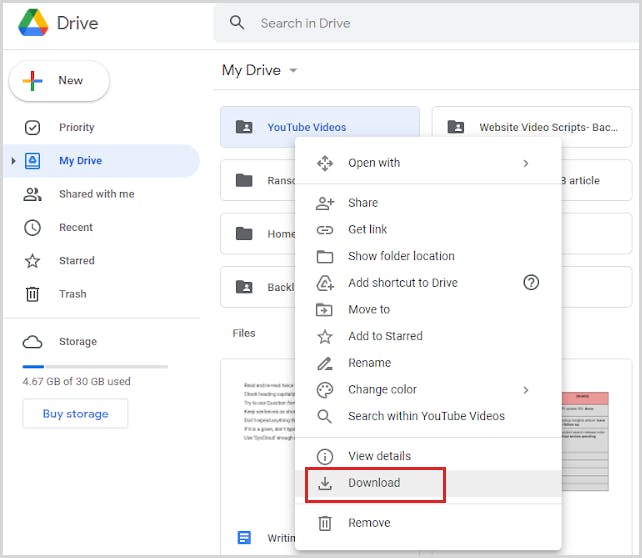Screen dimensions: 642x558
Task: Open the Recent files view
Action: (75, 228)
